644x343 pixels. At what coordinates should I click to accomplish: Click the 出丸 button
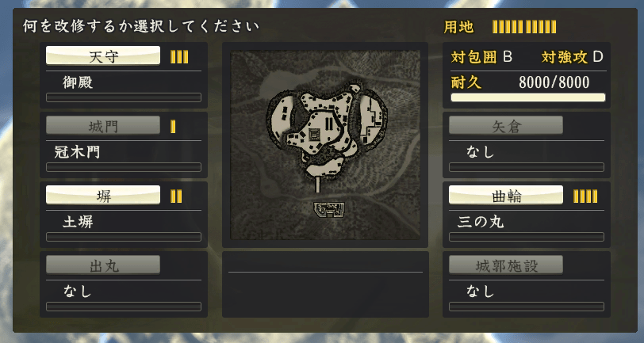point(103,265)
